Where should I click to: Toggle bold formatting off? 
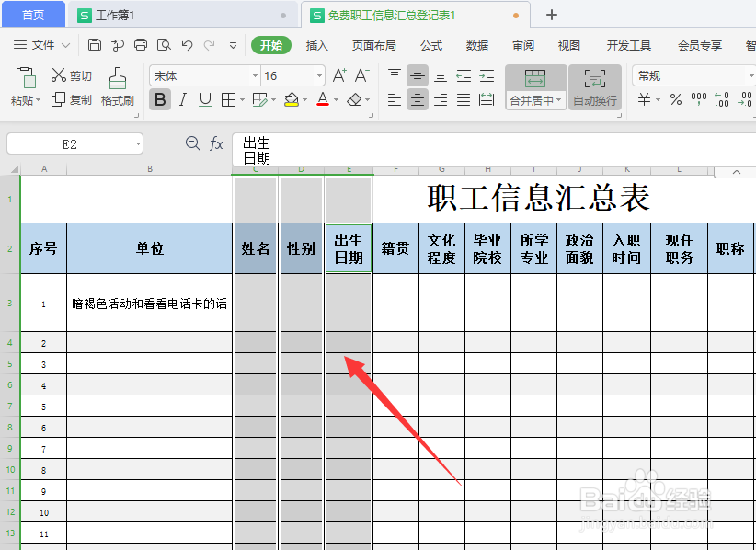(159, 99)
